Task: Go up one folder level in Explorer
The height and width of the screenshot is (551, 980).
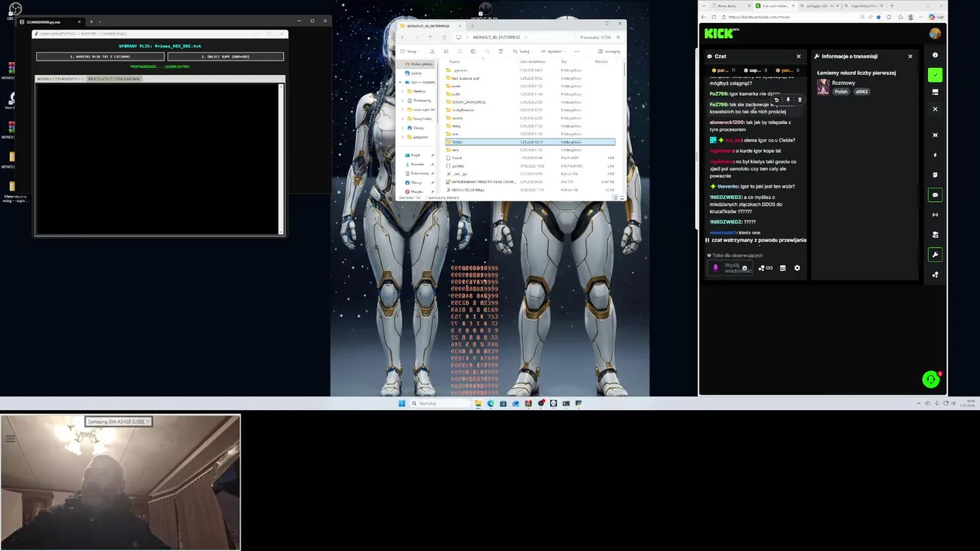Action: pyautogui.click(x=430, y=37)
